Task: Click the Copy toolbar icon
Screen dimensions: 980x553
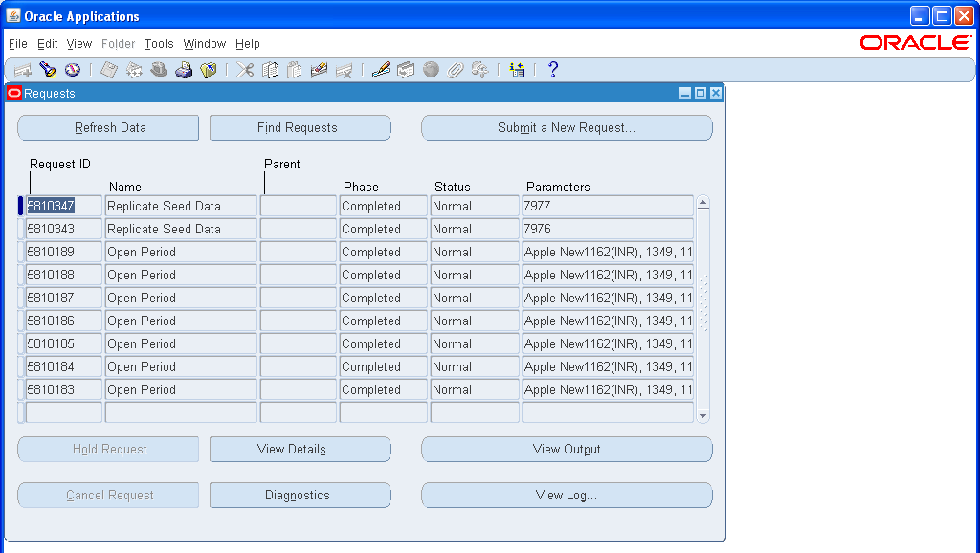Action: pyautogui.click(x=272, y=69)
